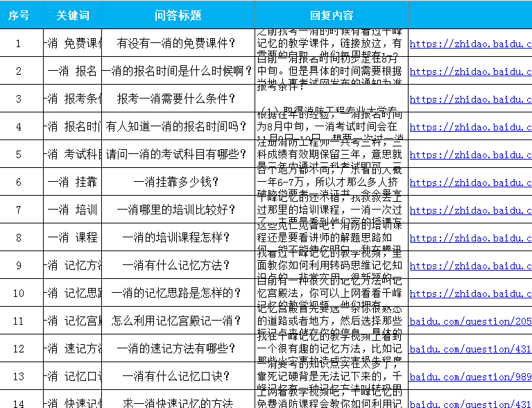Open the zhidao link in row 3

(470, 99)
